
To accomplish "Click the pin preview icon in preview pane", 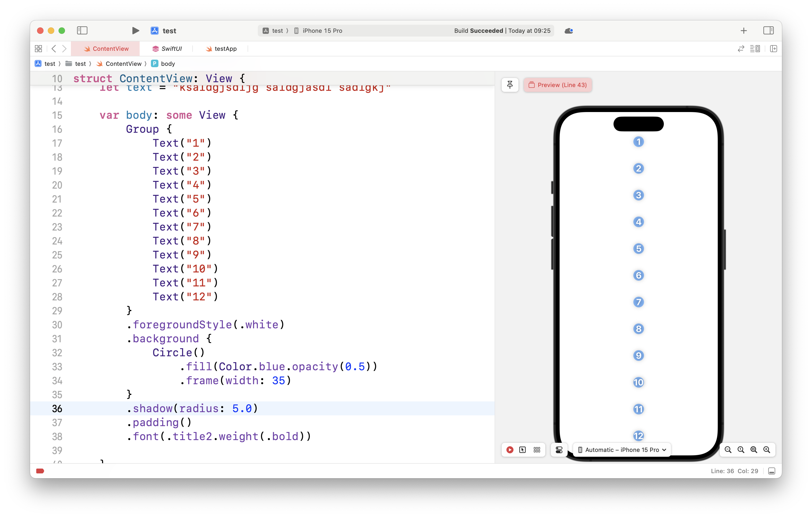I will tap(510, 84).
